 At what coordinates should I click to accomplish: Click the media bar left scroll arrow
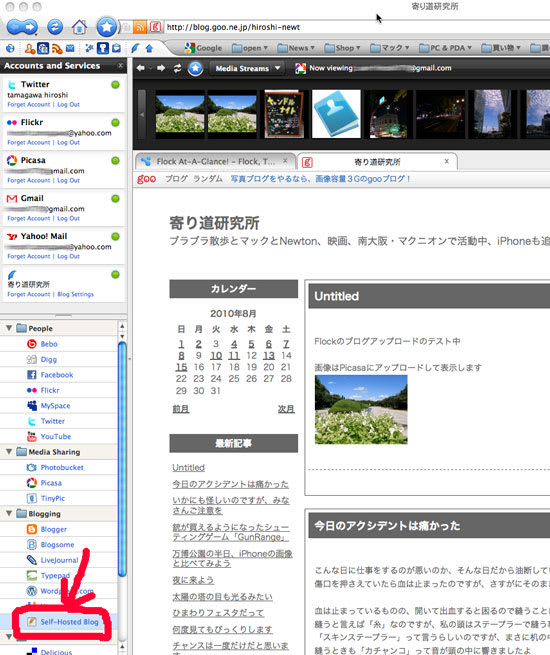tap(142, 114)
